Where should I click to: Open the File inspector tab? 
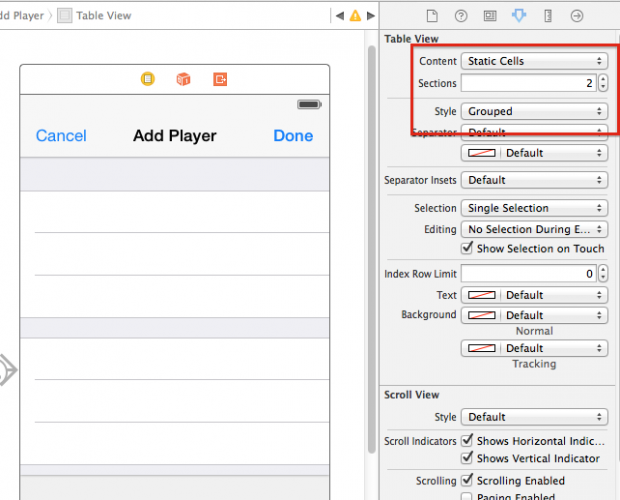point(432,16)
